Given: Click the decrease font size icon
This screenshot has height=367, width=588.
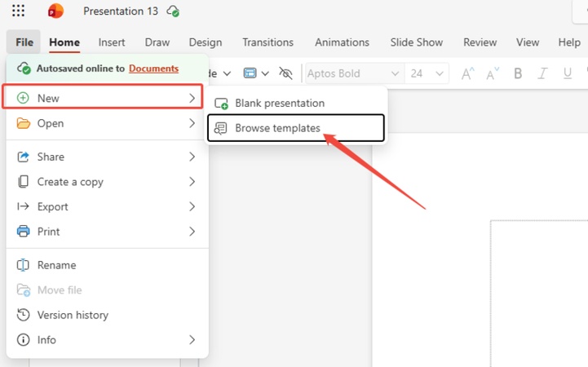Looking at the screenshot, I should (493, 73).
